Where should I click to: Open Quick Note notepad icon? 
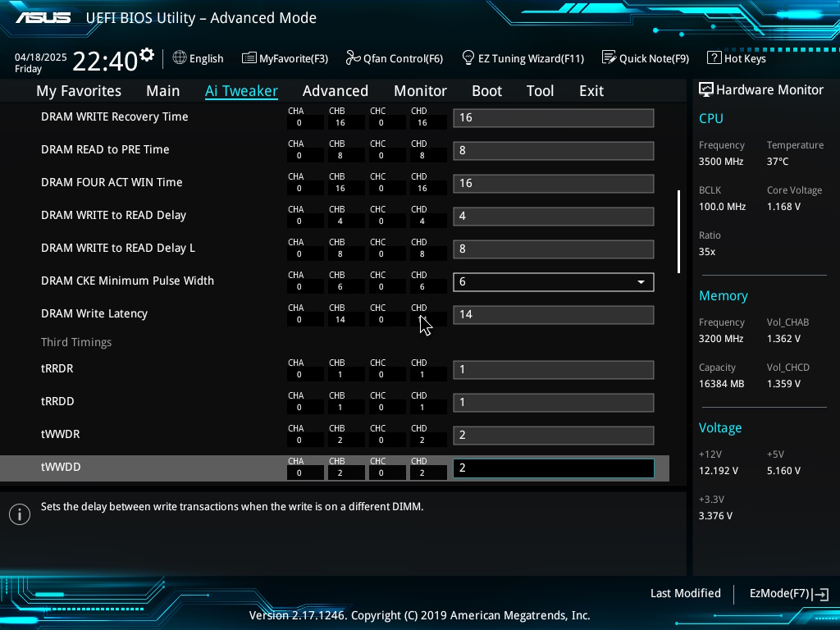point(609,57)
